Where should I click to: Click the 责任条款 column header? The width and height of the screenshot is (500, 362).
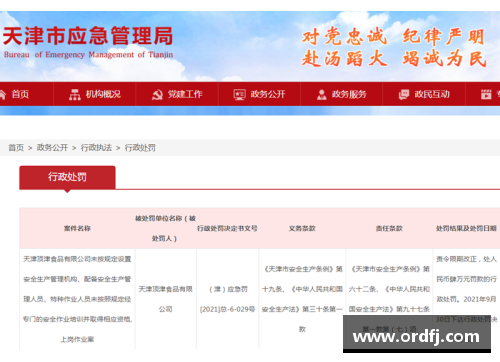(389, 228)
